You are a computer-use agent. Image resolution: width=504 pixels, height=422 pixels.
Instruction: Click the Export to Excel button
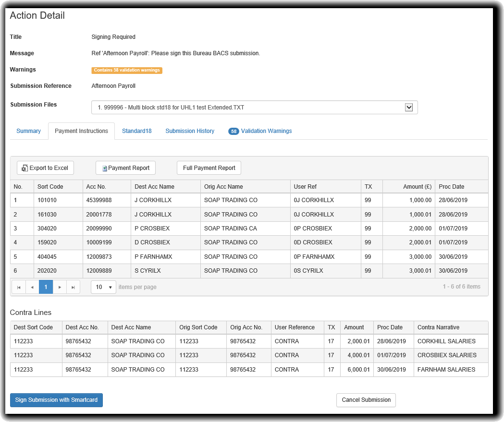pyautogui.click(x=45, y=168)
